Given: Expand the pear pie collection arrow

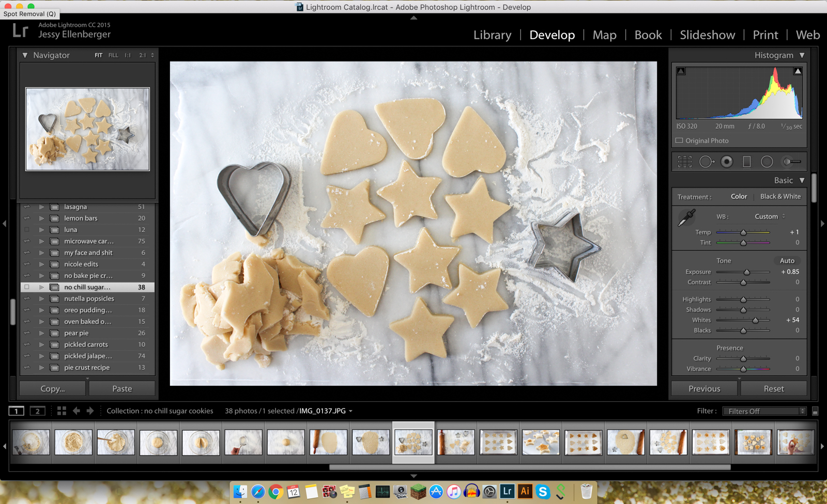Looking at the screenshot, I should click(41, 333).
